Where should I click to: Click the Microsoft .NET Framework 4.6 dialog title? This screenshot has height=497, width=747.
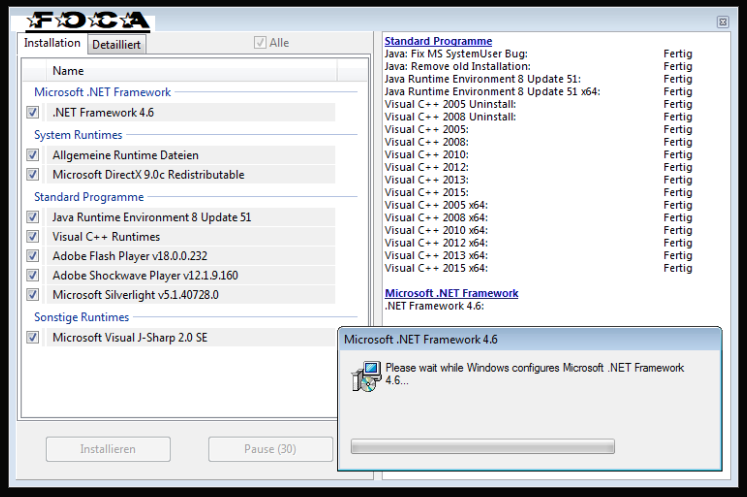pos(421,339)
